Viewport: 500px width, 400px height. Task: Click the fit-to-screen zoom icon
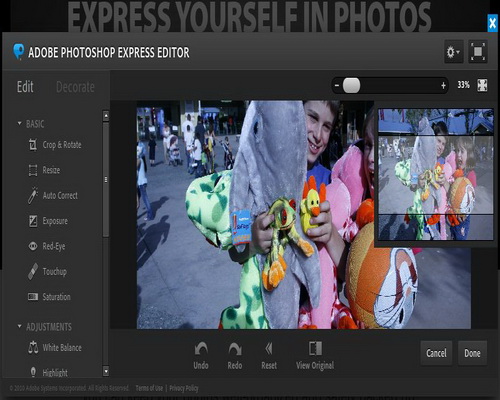pyautogui.click(x=482, y=85)
